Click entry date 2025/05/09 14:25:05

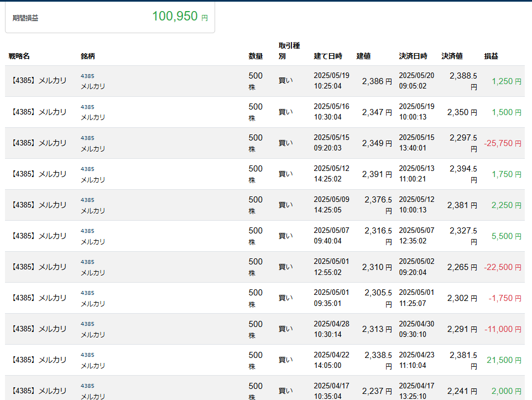pos(331,204)
